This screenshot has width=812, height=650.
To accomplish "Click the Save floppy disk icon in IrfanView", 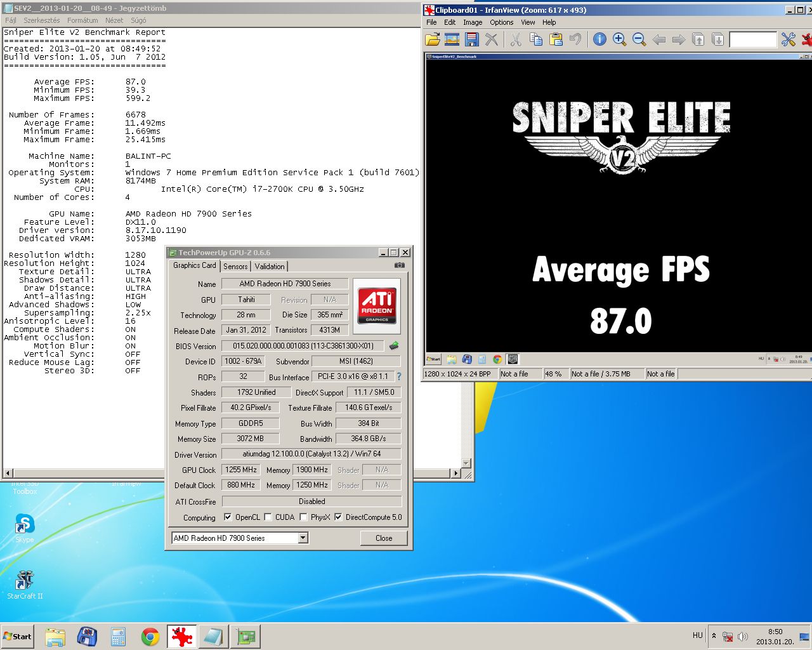I will 472,39.
